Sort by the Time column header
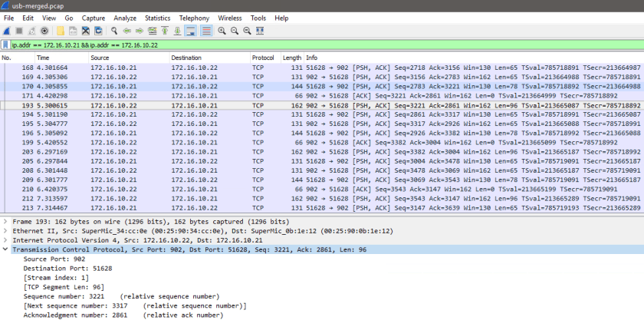Viewport: 644px width, 320px height. [43, 58]
